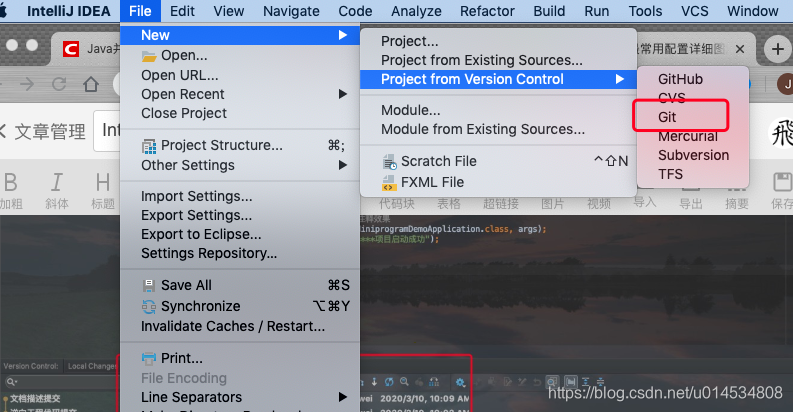Expand the Open Recent submenu
This screenshot has height=412, width=793.
[x=343, y=94]
